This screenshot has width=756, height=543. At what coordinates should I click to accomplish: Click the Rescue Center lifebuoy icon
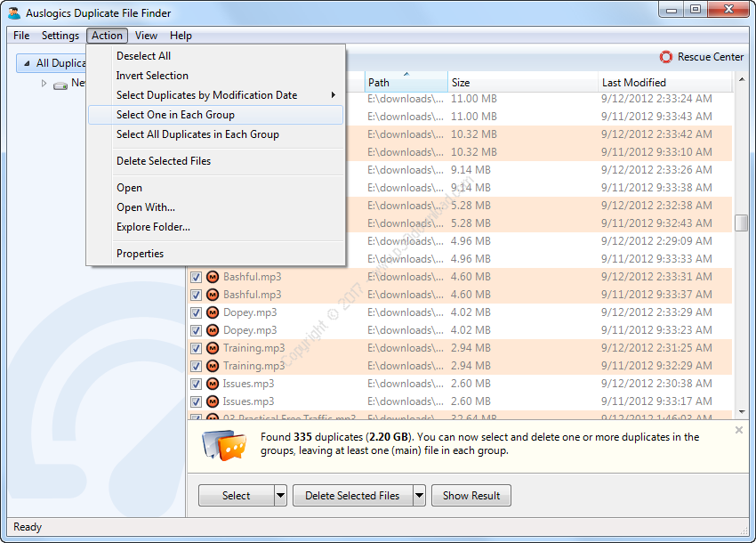tap(666, 57)
